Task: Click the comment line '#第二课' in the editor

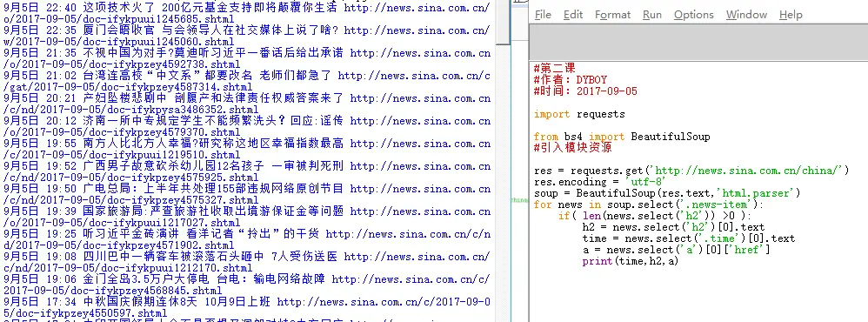Action: point(555,69)
